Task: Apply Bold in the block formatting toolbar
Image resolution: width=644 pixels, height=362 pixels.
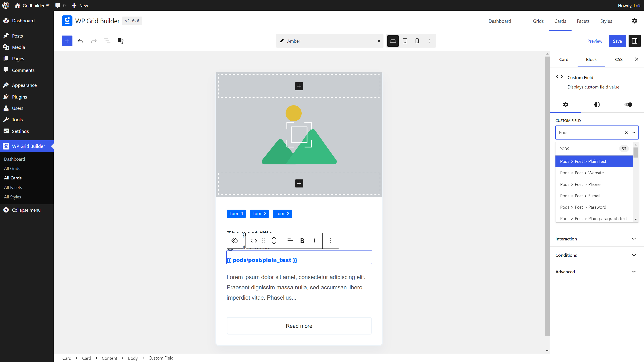Action: click(302, 241)
